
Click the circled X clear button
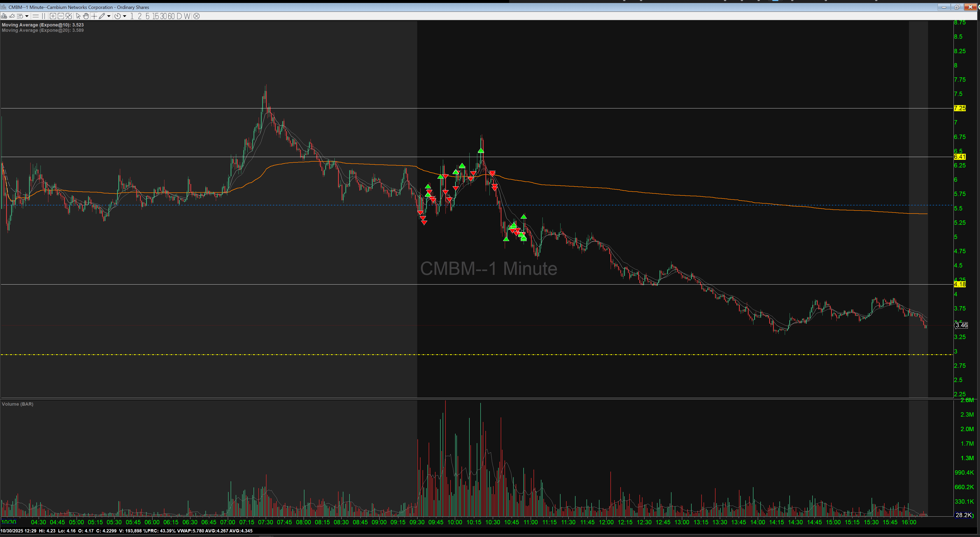(x=196, y=16)
